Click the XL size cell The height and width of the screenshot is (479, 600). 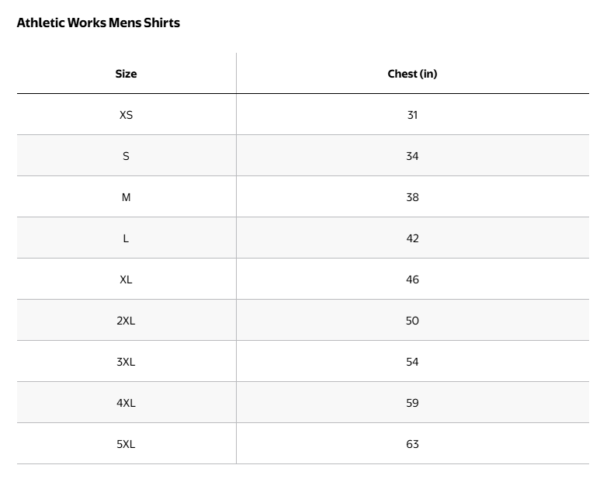(126, 279)
